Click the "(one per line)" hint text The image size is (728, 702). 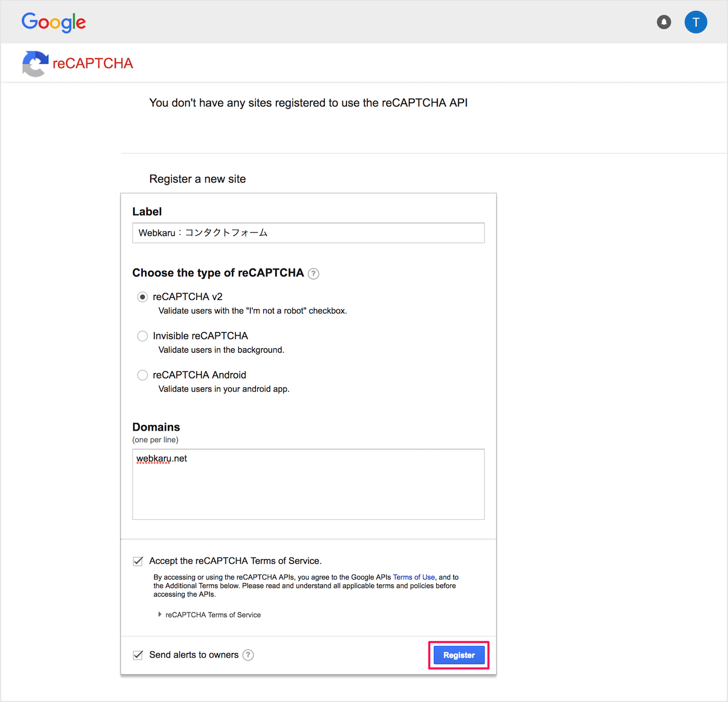(155, 440)
